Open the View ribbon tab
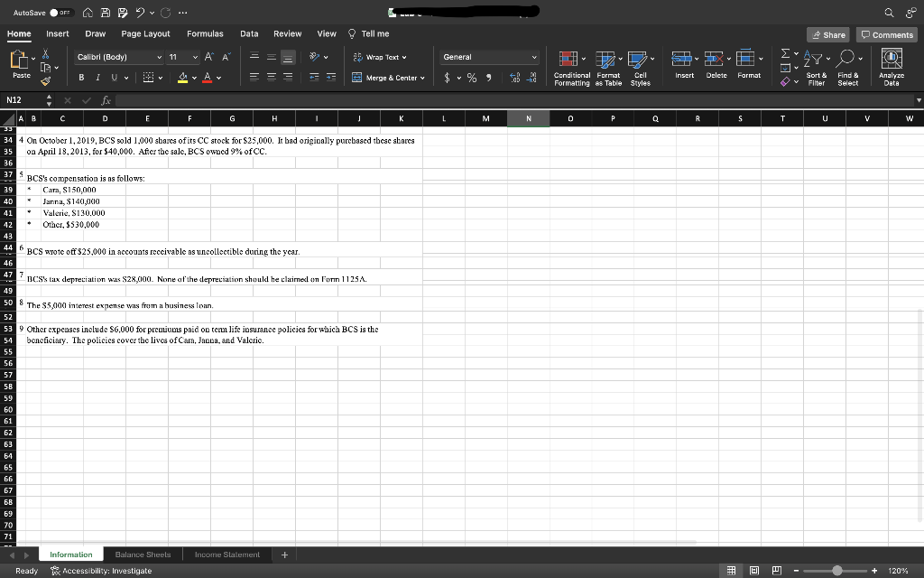Image resolution: width=924 pixels, height=578 pixels. pyautogui.click(x=327, y=33)
